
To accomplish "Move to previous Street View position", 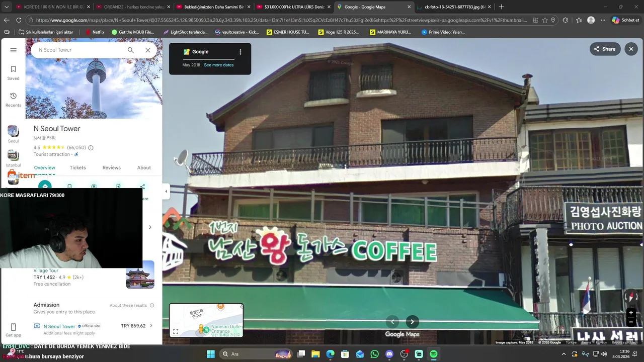I will click(x=392, y=322).
